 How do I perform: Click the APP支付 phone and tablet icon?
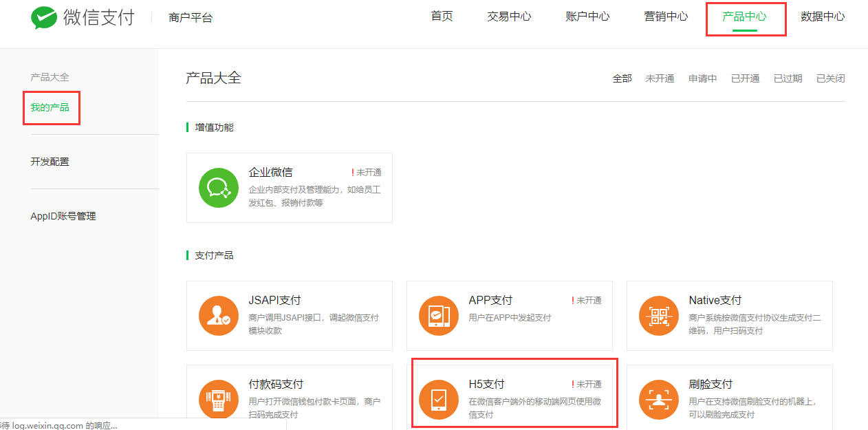[x=439, y=315]
